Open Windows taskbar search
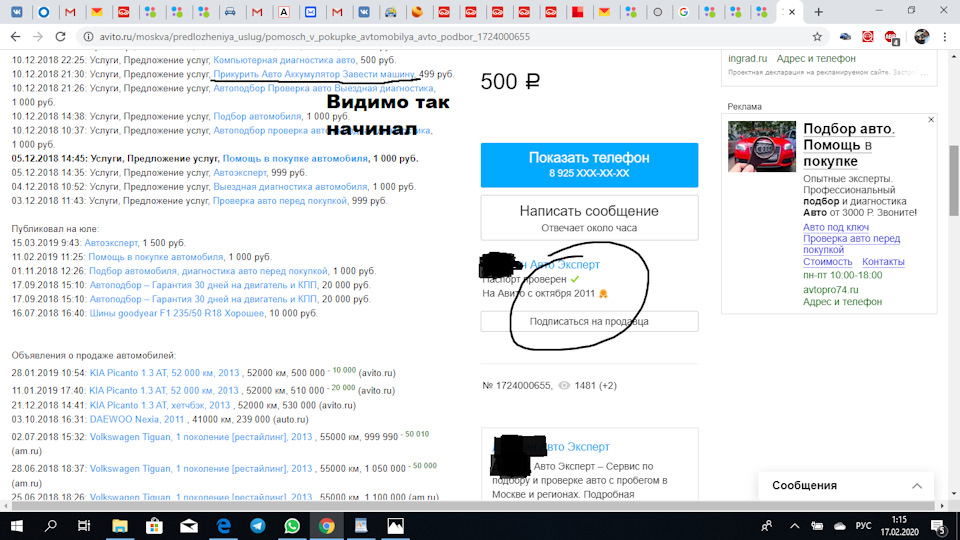960x540 pixels. [x=51, y=526]
